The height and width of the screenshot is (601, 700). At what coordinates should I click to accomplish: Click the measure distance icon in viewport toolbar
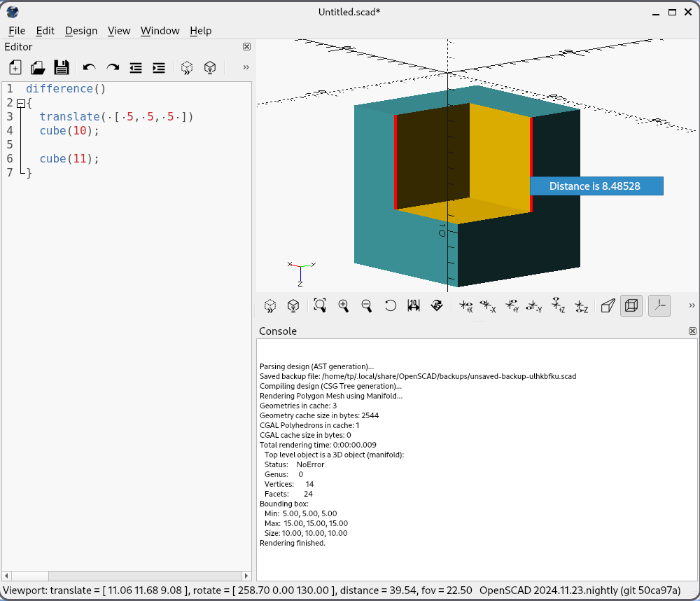(414, 305)
